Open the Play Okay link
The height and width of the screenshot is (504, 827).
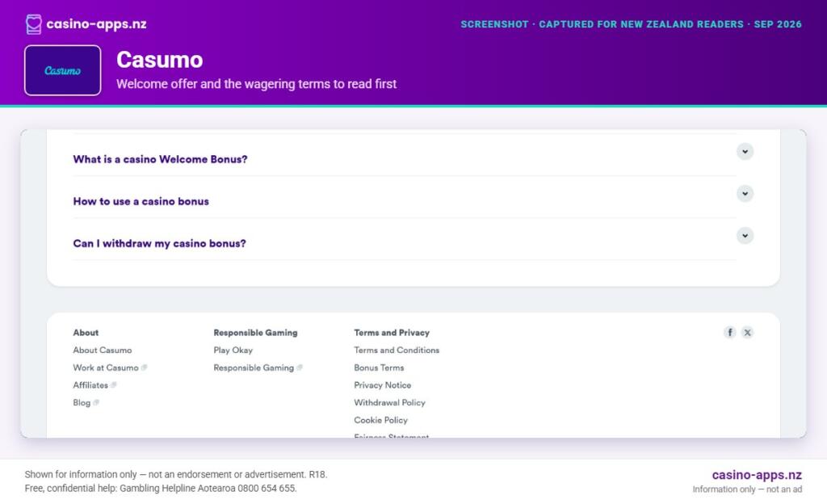233,350
